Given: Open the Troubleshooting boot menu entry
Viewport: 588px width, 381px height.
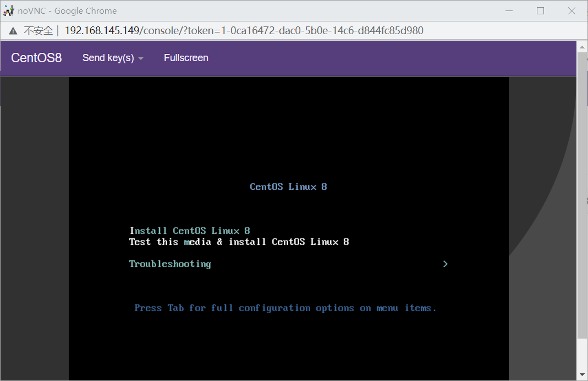Looking at the screenshot, I should [x=170, y=264].
